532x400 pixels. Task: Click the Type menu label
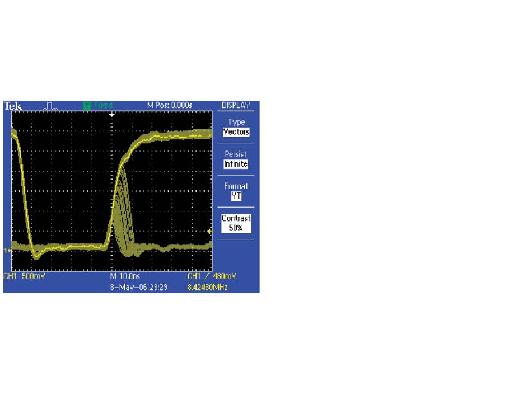pyautogui.click(x=236, y=122)
